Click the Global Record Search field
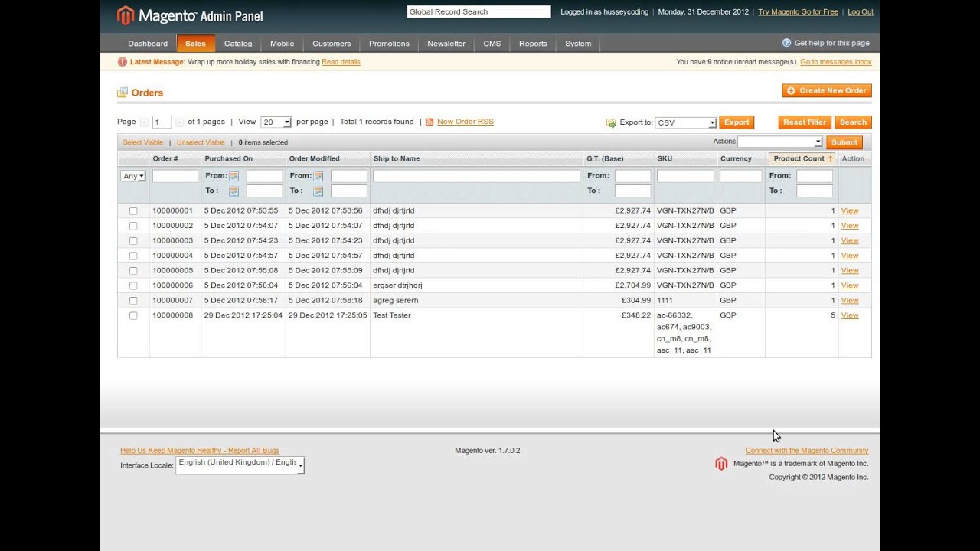 (479, 12)
